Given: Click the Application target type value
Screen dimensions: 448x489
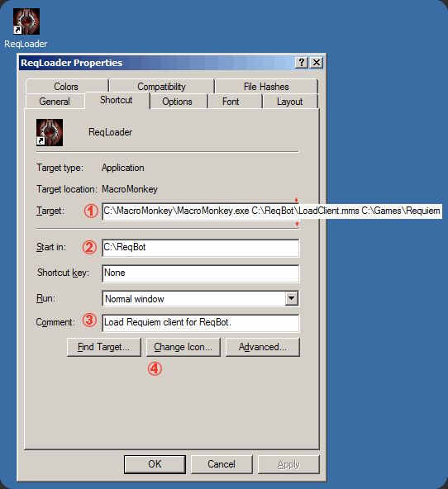Looking at the screenshot, I should click(123, 168).
